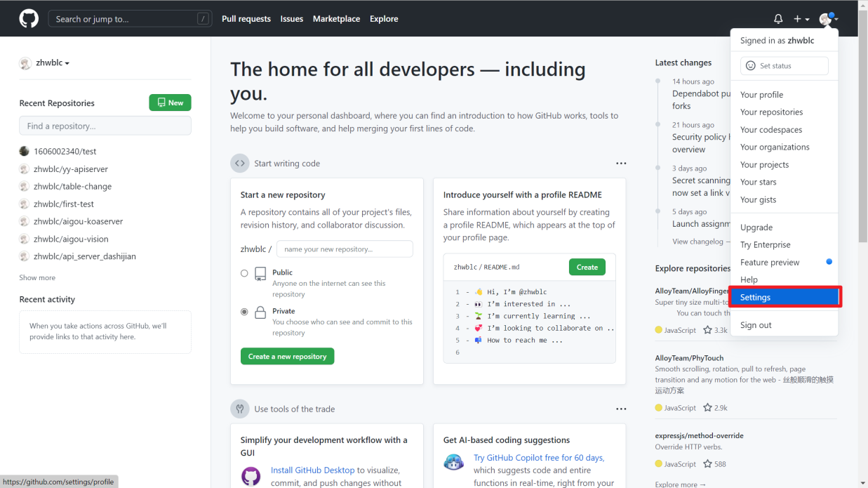Expand the plus create-new dropdown
The image size is (868, 488).
tap(801, 19)
